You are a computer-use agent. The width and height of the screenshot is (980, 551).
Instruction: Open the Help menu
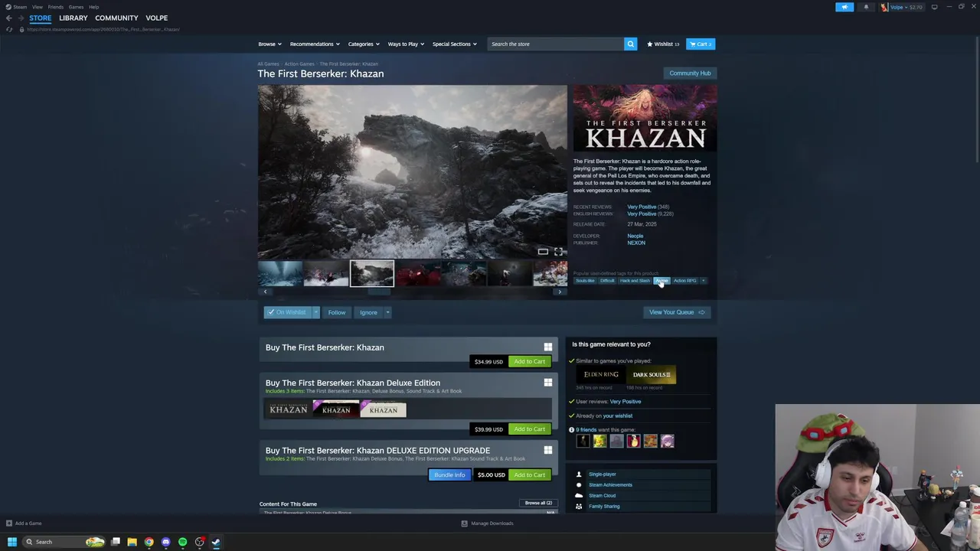(x=93, y=7)
